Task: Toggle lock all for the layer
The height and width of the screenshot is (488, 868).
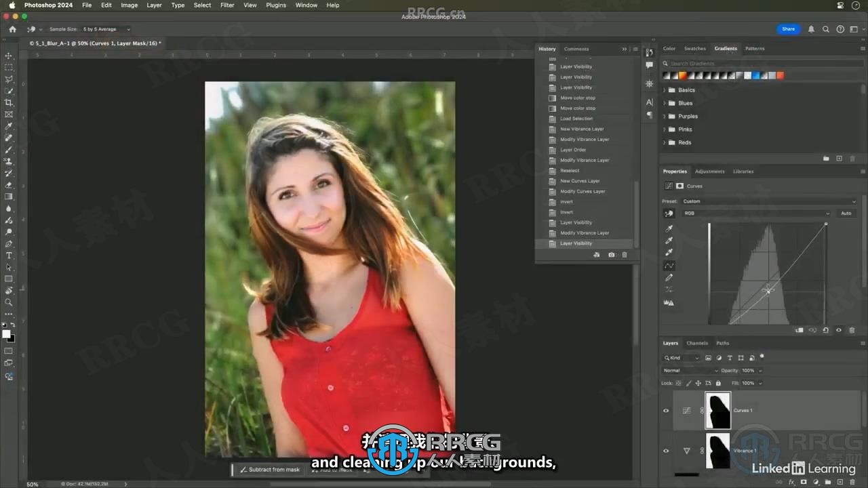Action: pyautogui.click(x=718, y=383)
